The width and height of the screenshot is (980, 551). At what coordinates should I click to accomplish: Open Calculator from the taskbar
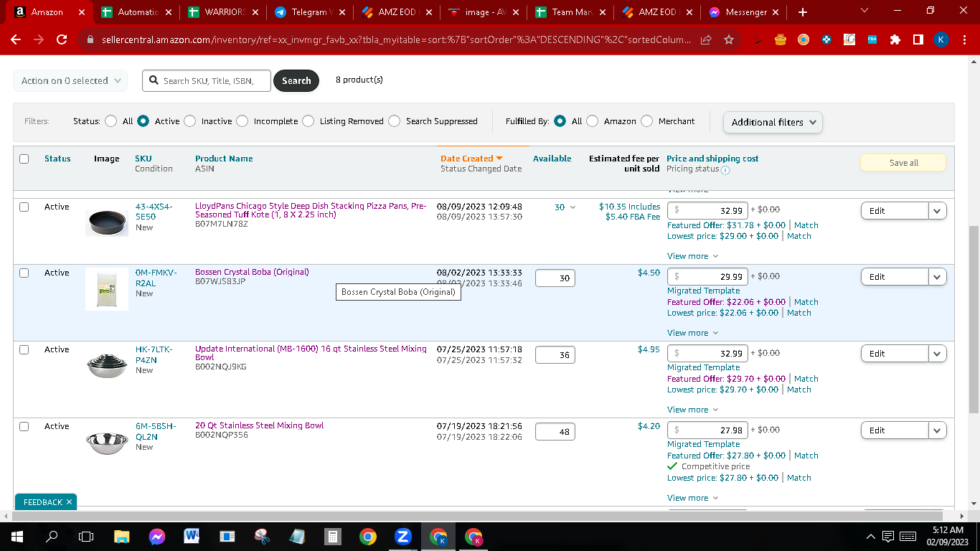click(333, 536)
